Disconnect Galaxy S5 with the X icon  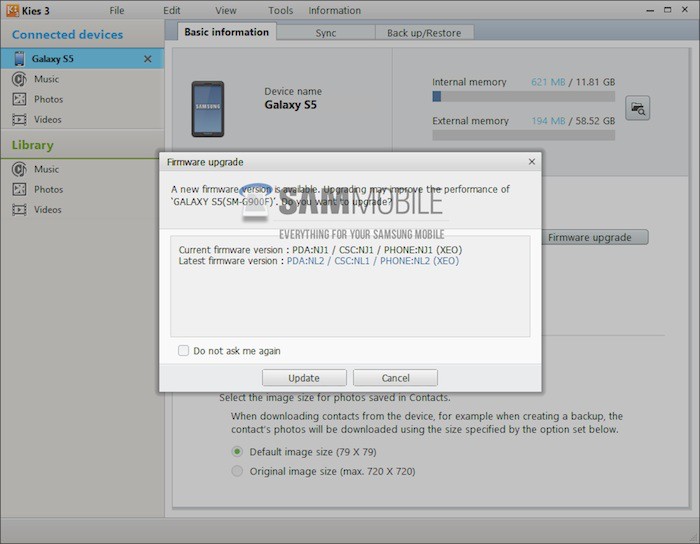(148, 59)
